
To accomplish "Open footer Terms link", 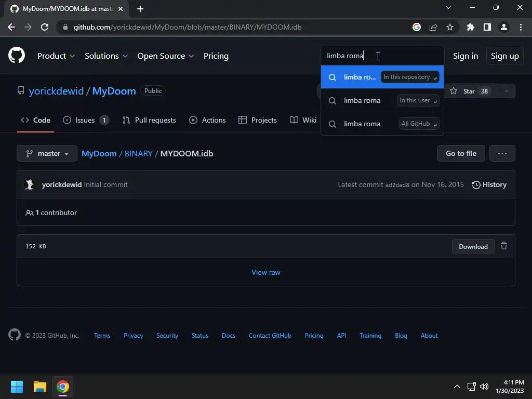I will point(102,336).
